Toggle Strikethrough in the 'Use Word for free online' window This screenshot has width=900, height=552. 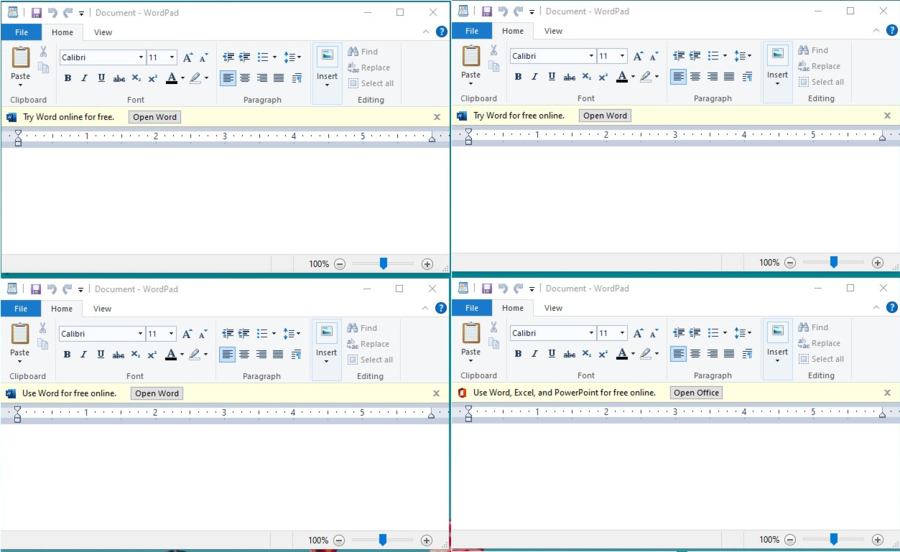pyautogui.click(x=118, y=355)
